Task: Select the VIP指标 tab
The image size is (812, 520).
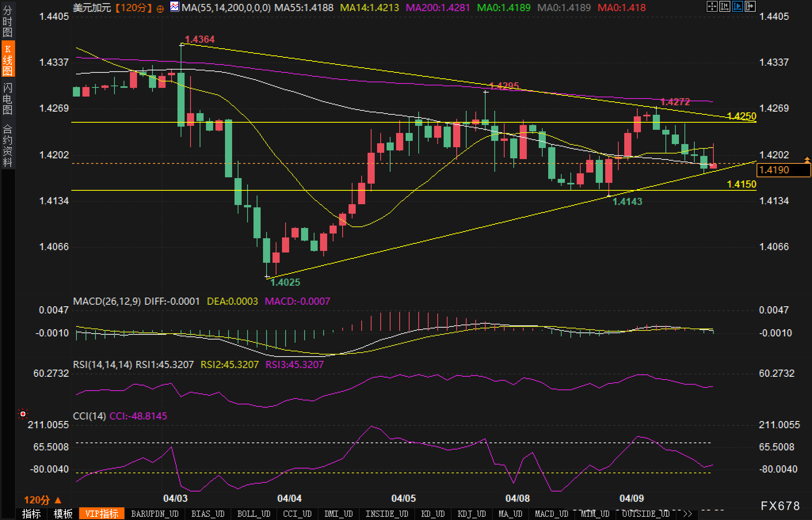Action: pos(102,514)
